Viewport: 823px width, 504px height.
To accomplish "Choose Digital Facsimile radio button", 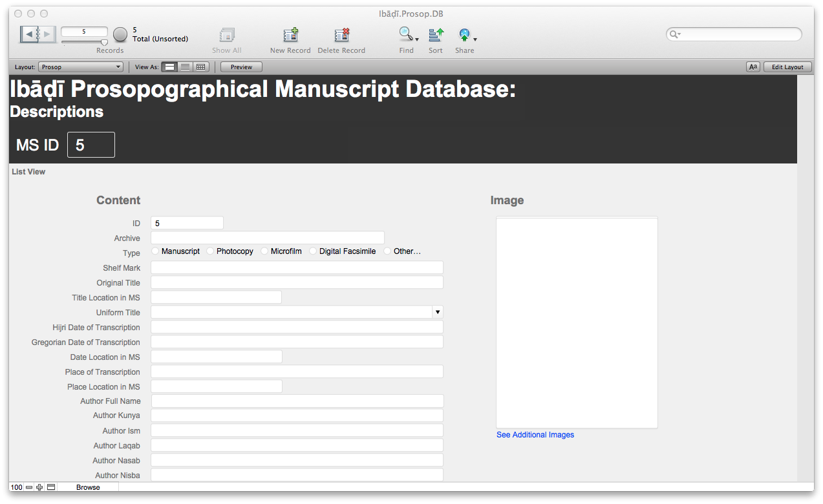I will [313, 251].
